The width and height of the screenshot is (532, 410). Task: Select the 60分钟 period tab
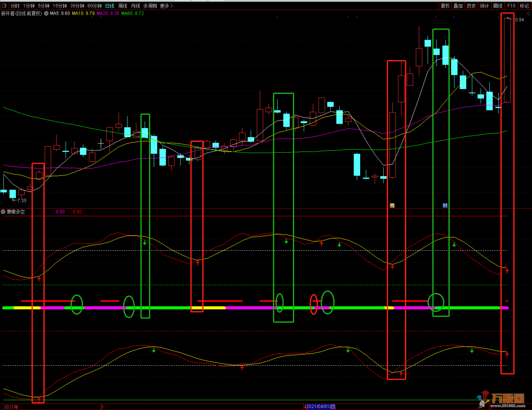point(94,6)
